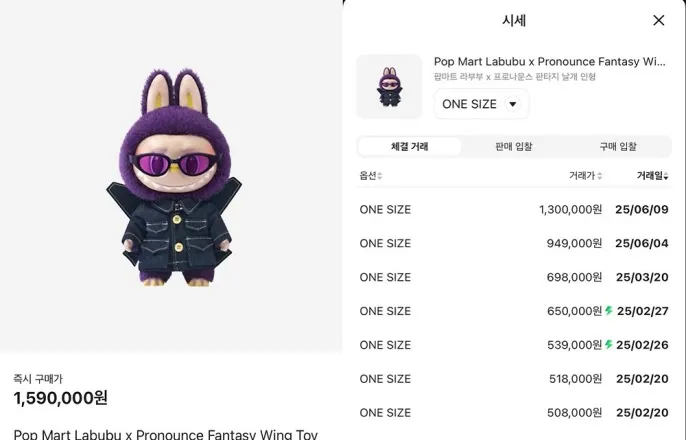
Task: Click the Pronounce Fantasy Wing Toy title below price
Action: click(165, 434)
